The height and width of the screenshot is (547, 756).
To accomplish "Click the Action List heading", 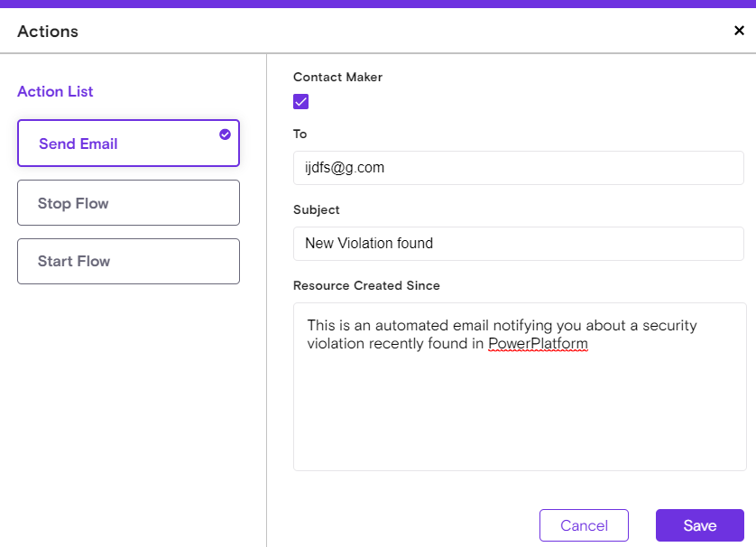I will (x=55, y=91).
